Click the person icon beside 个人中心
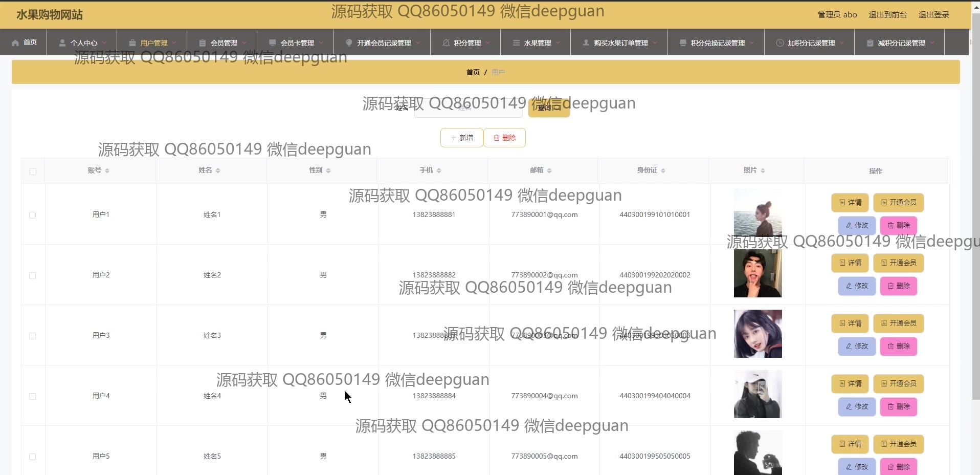The height and width of the screenshot is (475, 980). click(x=62, y=43)
